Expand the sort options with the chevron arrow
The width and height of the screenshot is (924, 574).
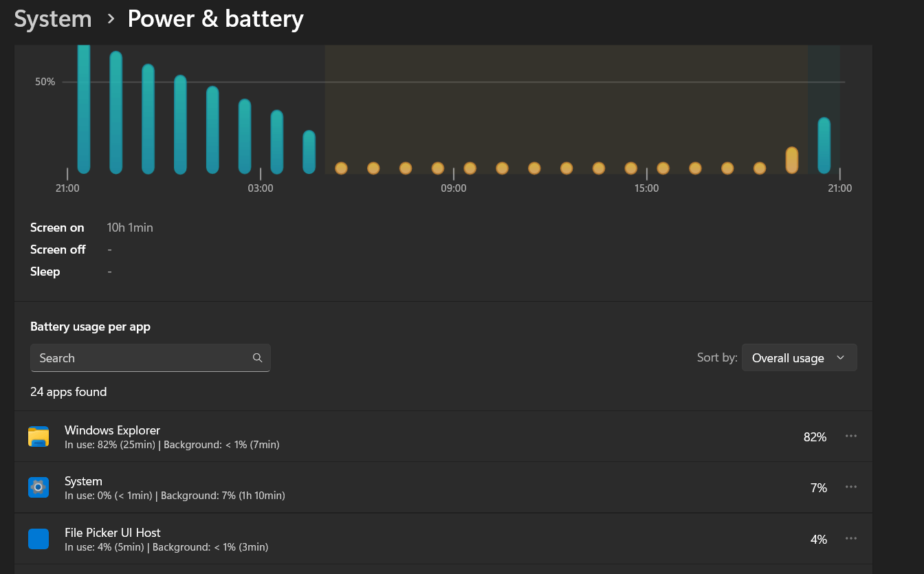(x=840, y=357)
